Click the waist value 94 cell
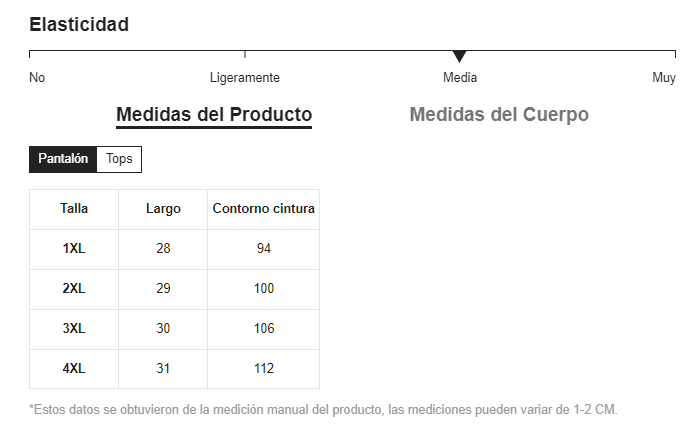 264,249
